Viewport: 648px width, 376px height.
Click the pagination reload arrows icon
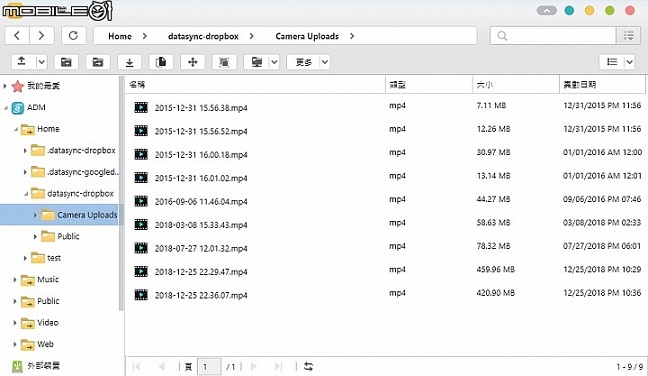point(308,366)
